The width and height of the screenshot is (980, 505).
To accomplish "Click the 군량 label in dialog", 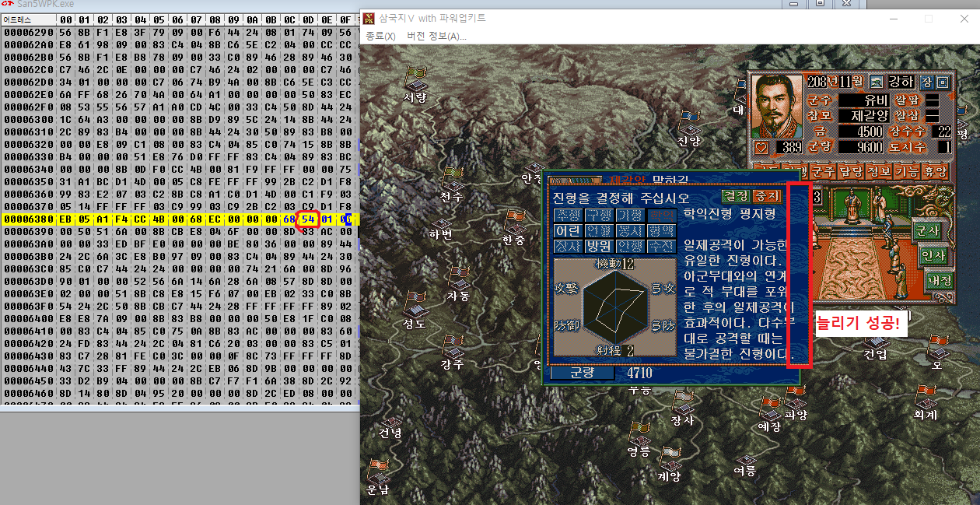I will coord(581,373).
